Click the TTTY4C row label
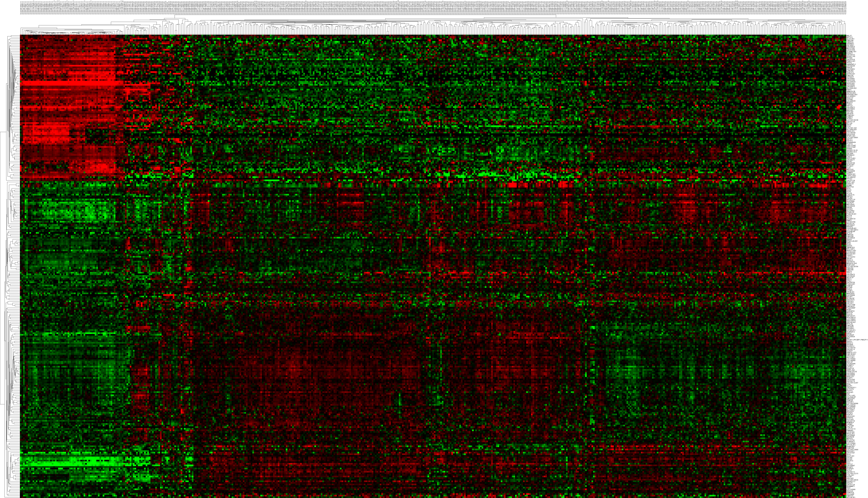This screenshot has height=498, width=868. [850, 179]
